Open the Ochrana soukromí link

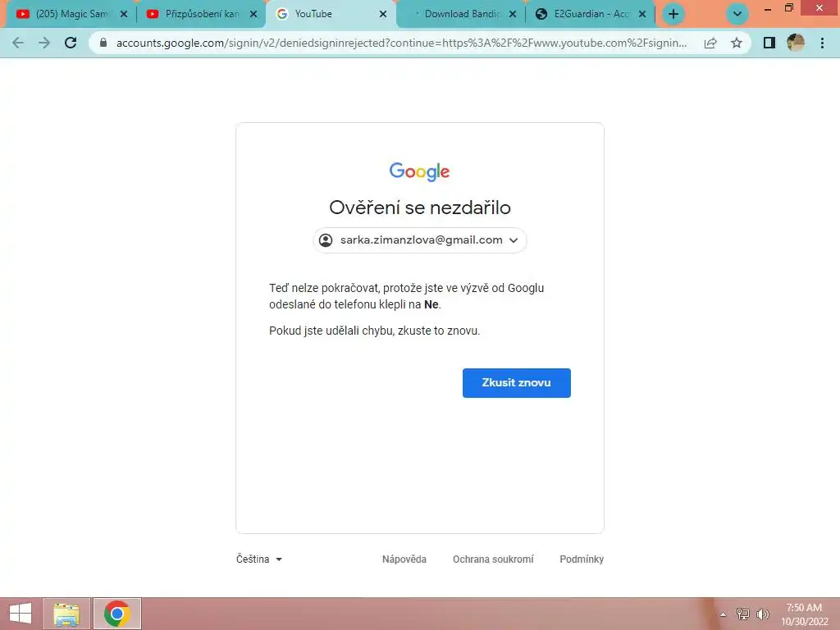click(x=493, y=559)
